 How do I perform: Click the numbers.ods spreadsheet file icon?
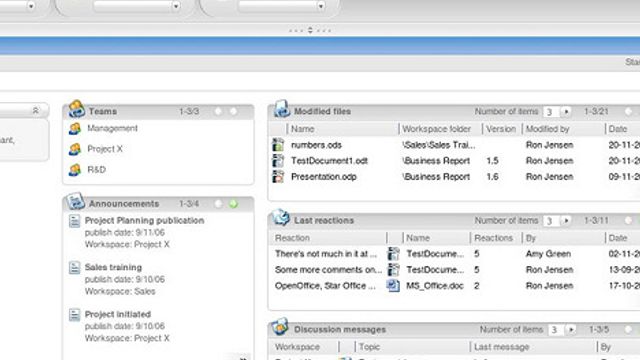278,145
